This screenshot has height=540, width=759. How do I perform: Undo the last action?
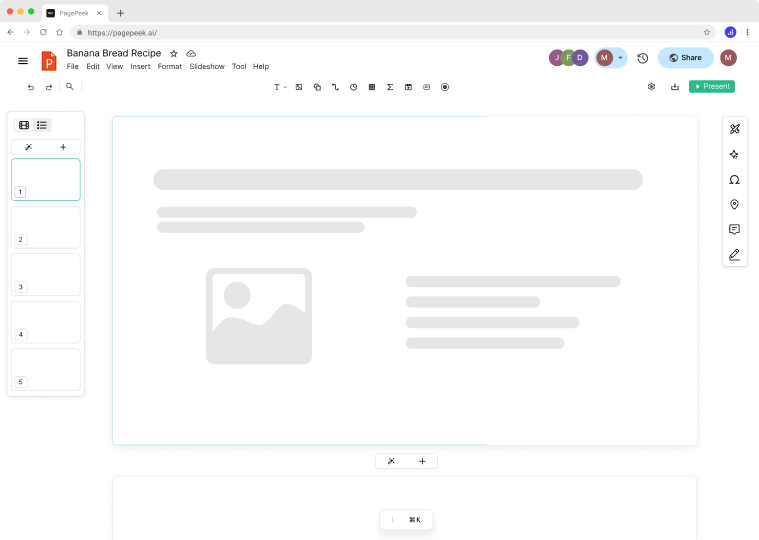[31, 87]
